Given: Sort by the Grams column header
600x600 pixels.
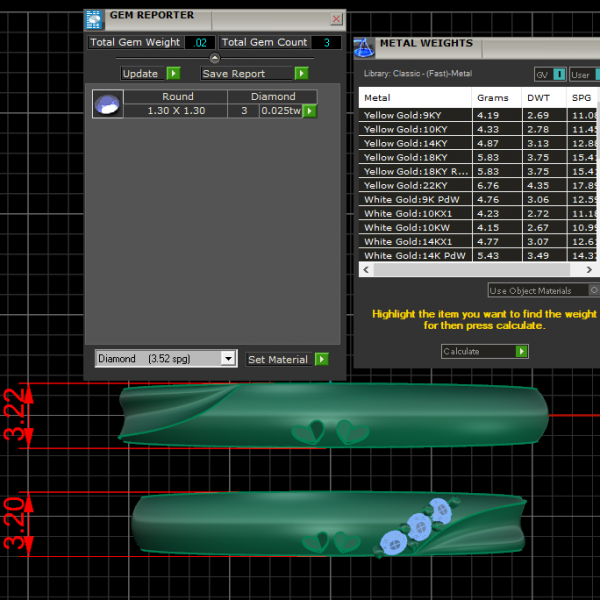Looking at the screenshot, I should point(492,98).
